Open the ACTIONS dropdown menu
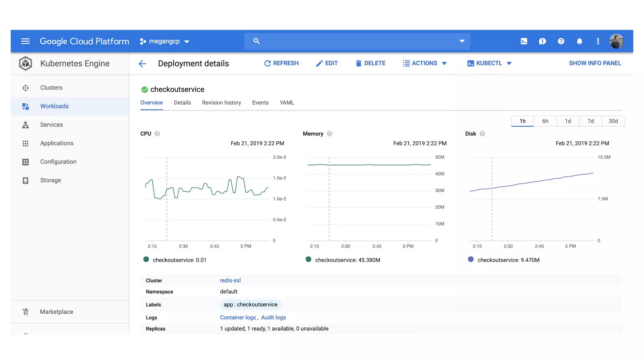Viewport: 644px width, 362px height. [425, 63]
